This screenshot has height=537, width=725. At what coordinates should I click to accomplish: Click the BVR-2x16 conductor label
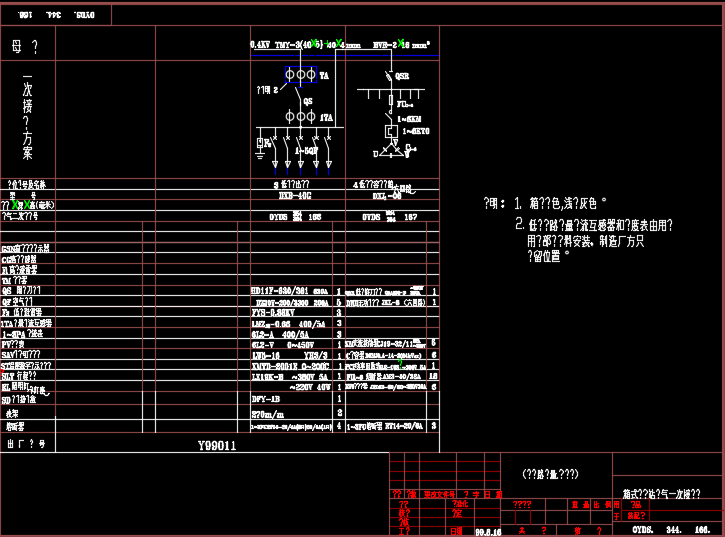point(401,44)
